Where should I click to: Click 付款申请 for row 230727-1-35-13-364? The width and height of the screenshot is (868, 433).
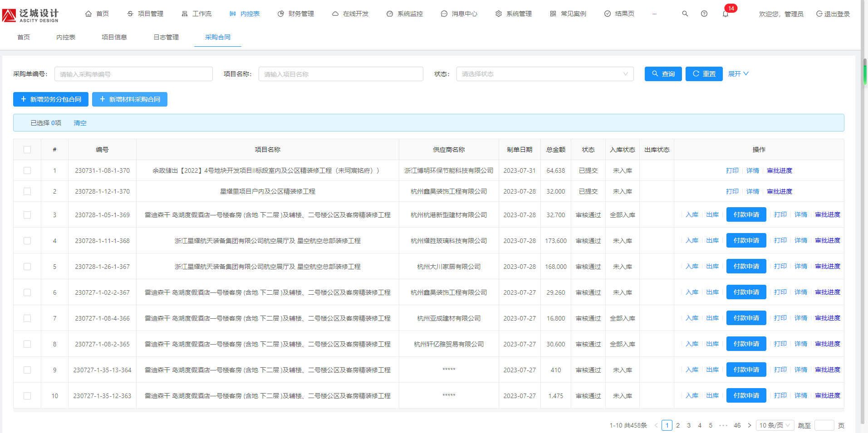coord(746,370)
